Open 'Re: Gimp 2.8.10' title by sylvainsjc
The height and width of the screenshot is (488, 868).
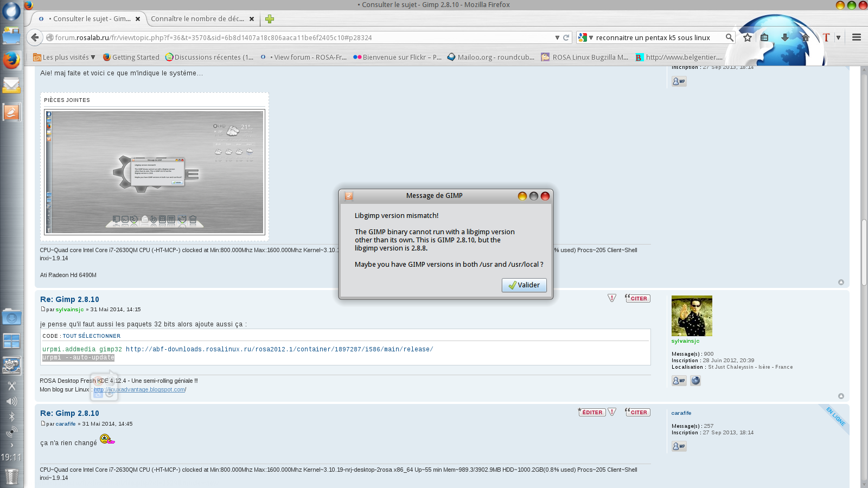[x=69, y=299]
